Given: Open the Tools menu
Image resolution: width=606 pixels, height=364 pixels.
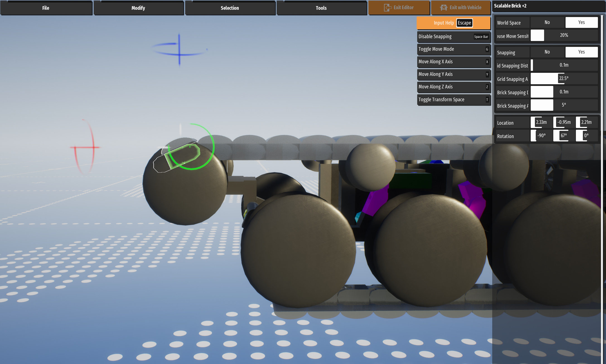Looking at the screenshot, I should tap(321, 8).
